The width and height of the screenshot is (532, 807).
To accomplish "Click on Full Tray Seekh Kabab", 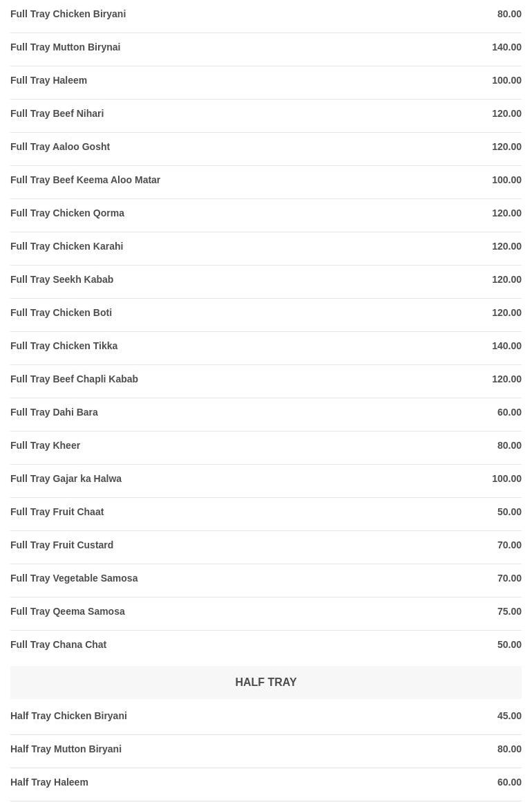I will 61,279.
